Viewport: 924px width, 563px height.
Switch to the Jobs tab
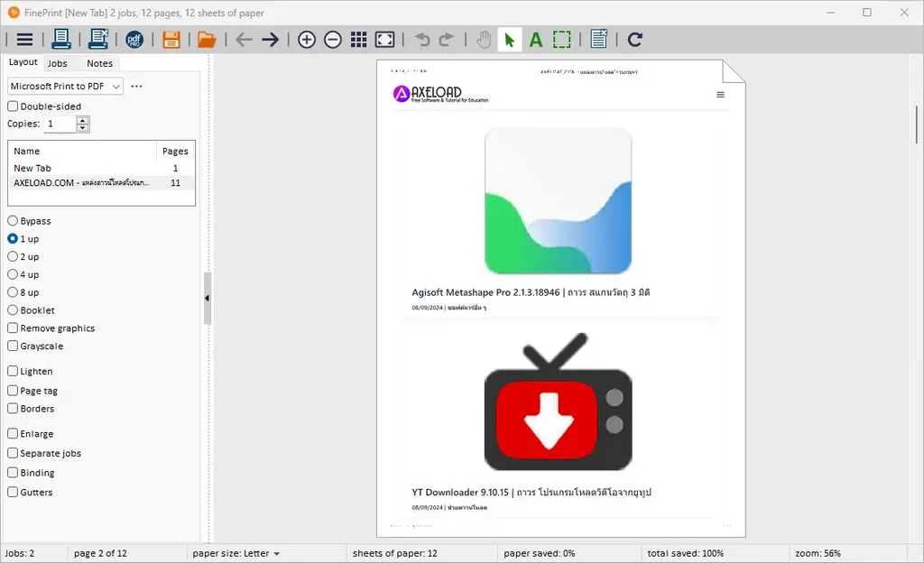(57, 63)
